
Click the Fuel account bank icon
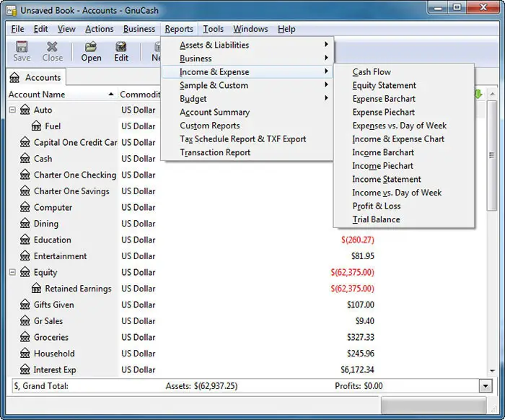(x=36, y=126)
